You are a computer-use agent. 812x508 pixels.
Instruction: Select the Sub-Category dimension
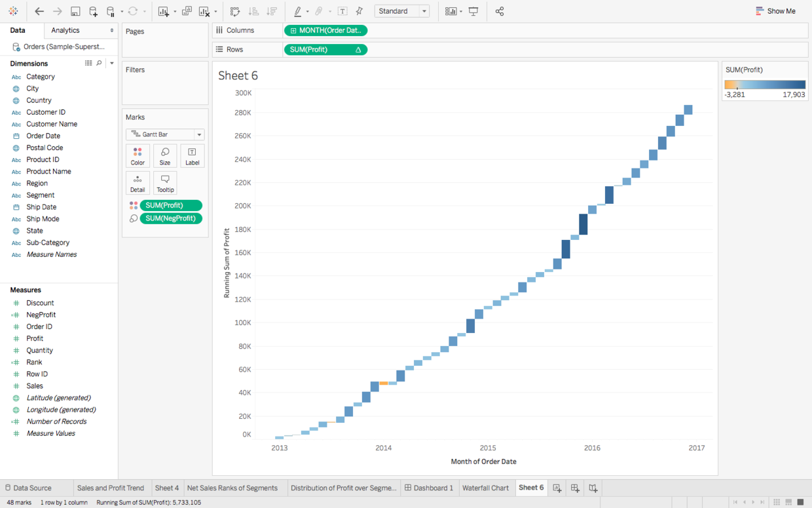(48, 243)
